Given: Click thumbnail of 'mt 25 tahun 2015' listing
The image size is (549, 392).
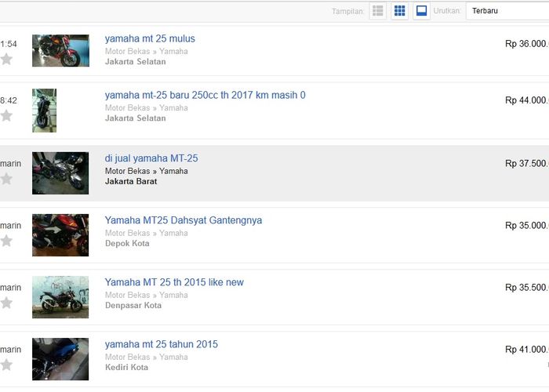Looking at the screenshot, I should (60, 359).
